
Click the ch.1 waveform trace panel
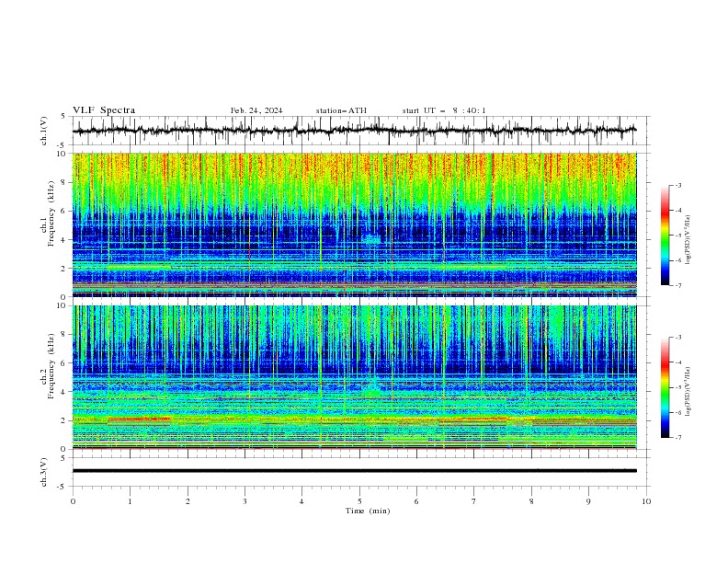[360, 131]
